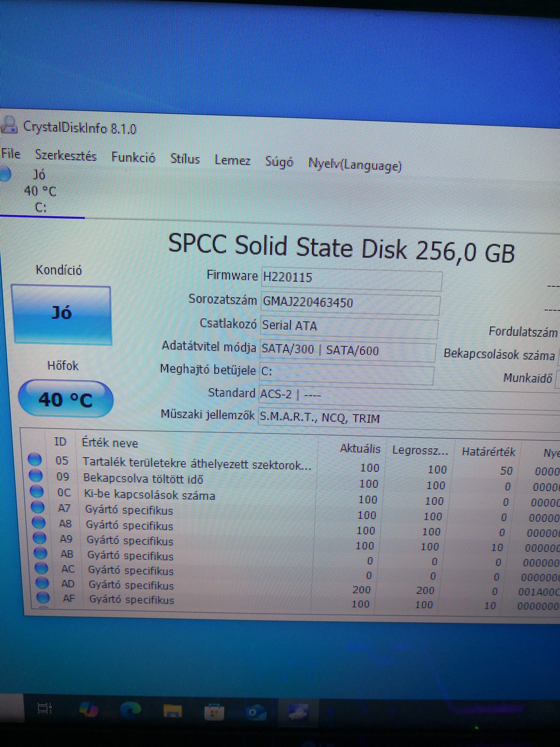Click the status circle icon for attribute AD

(x=42, y=583)
